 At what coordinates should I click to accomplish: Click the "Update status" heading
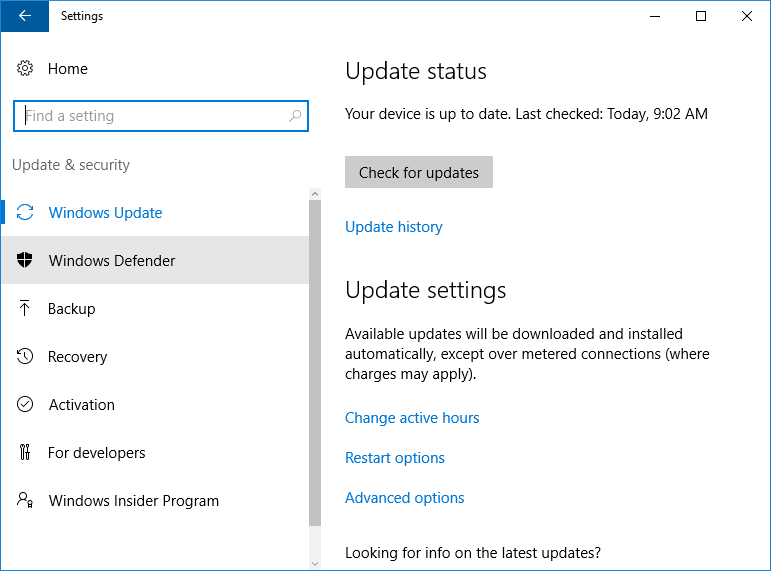416,71
